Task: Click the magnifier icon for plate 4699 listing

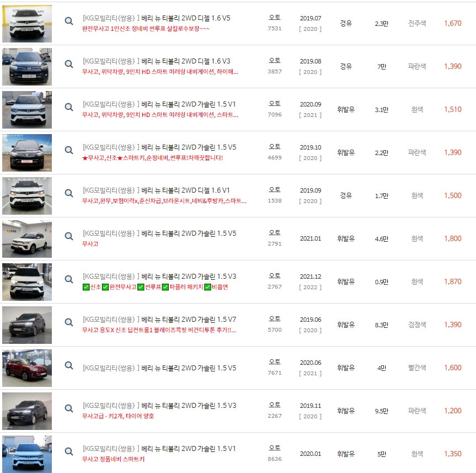Action: 69,150
